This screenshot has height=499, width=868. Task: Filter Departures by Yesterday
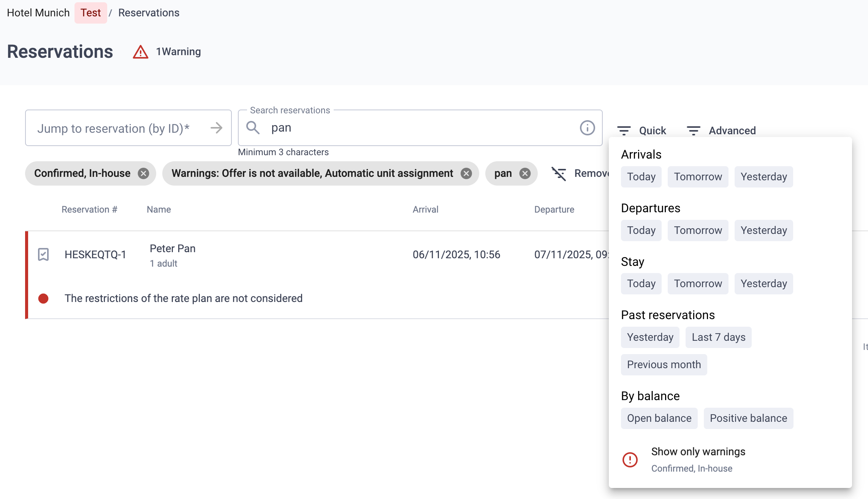pyautogui.click(x=763, y=230)
